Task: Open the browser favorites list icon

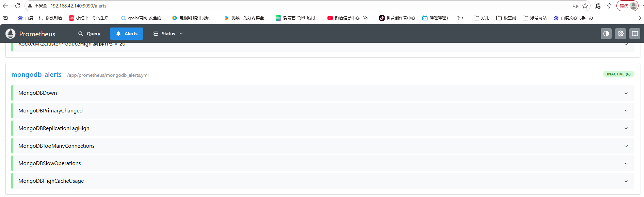Action: 610,6
